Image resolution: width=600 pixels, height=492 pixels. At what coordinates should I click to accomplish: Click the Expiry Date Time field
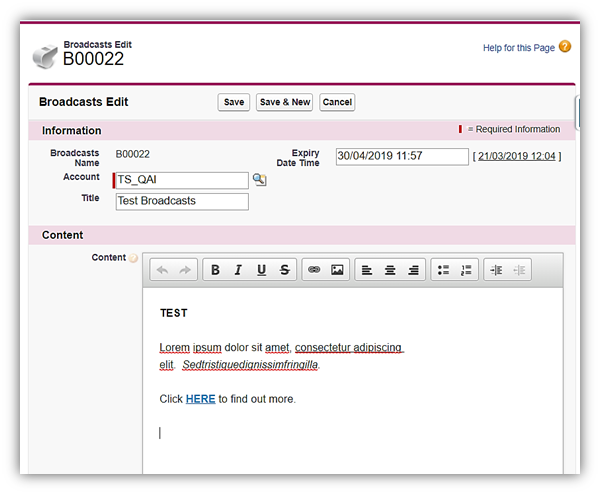click(x=400, y=156)
